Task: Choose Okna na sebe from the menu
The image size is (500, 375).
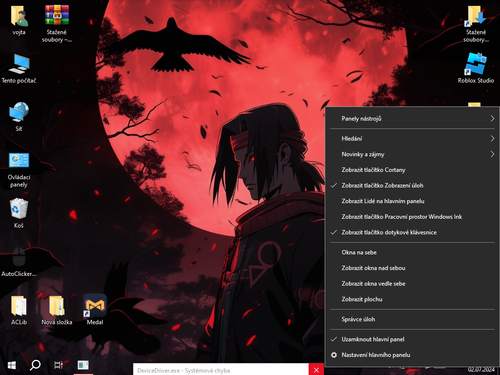Action: [412, 253]
